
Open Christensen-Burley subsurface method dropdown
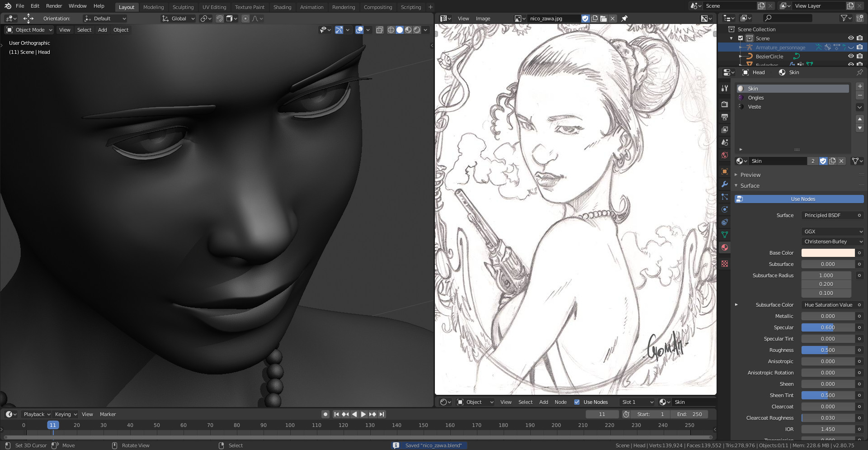coord(833,242)
